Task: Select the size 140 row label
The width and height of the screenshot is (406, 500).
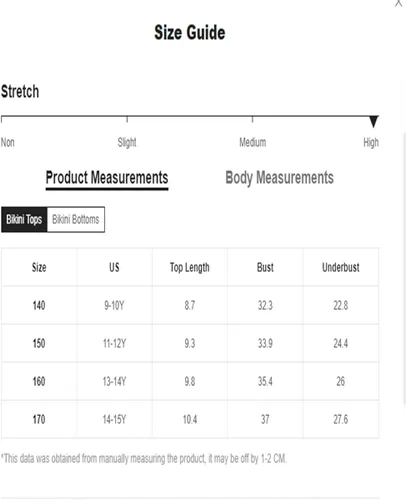Action: pyautogui.click(x=39, y=305)
